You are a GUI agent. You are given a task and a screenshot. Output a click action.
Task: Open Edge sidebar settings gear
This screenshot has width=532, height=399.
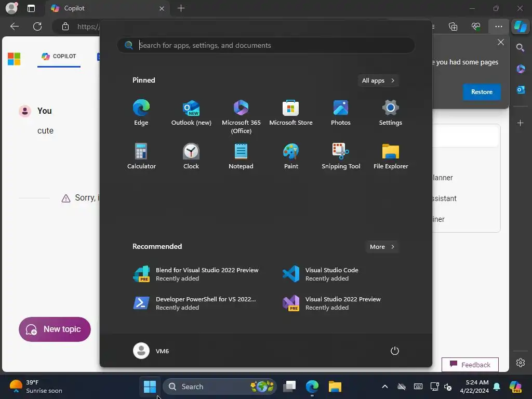pyautogui.click(x=521, y=363)
